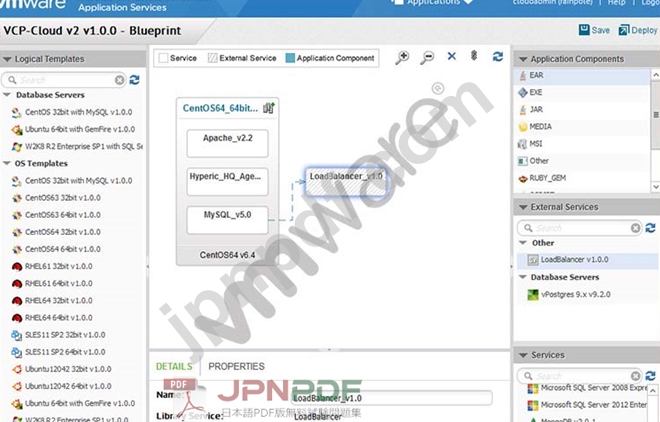Screen dimensions: 660x422
Task: Click the Logical Templates search field
Action: 63,80
